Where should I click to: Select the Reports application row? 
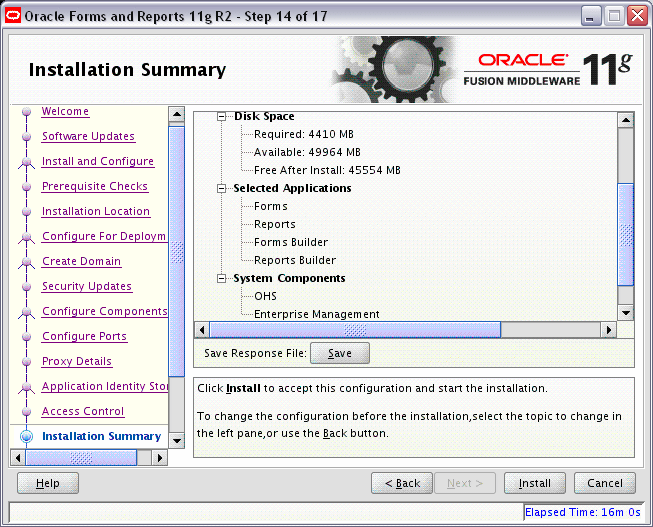coord(275,225)
